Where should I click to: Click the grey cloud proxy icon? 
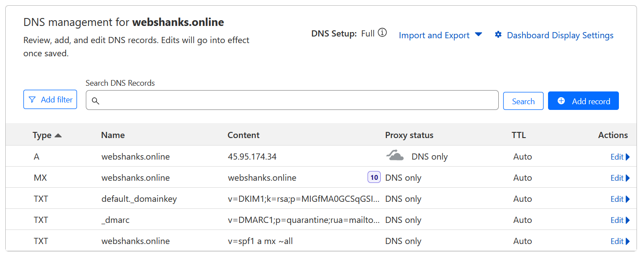pos(395,155)
